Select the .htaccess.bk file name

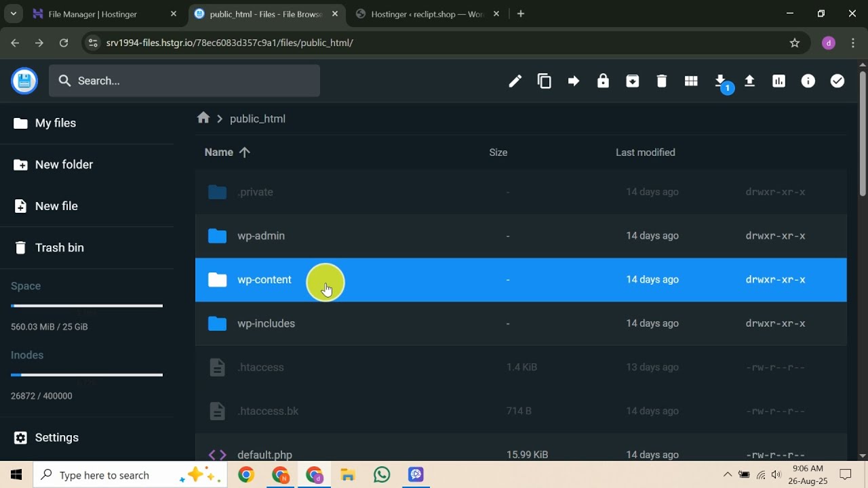(x=268, y=411)
